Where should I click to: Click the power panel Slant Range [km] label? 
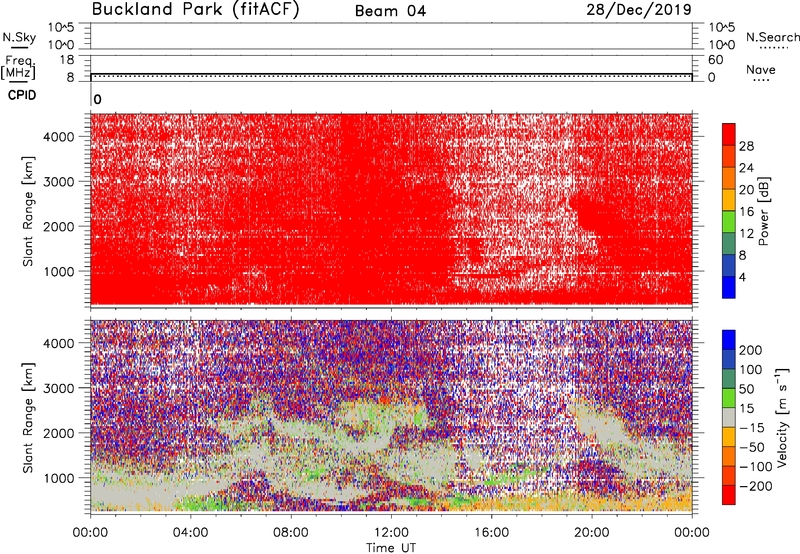click(x=28, y=211)
